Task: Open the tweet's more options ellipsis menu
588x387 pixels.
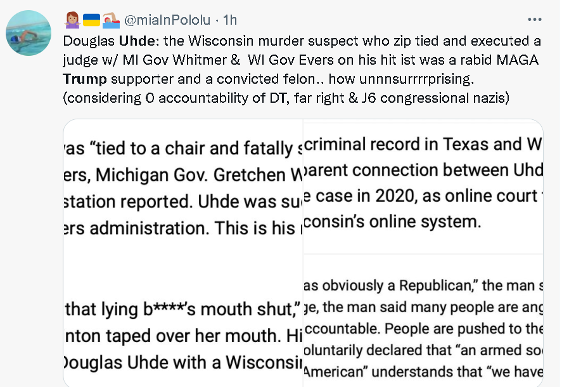Action: click(535, 20)
